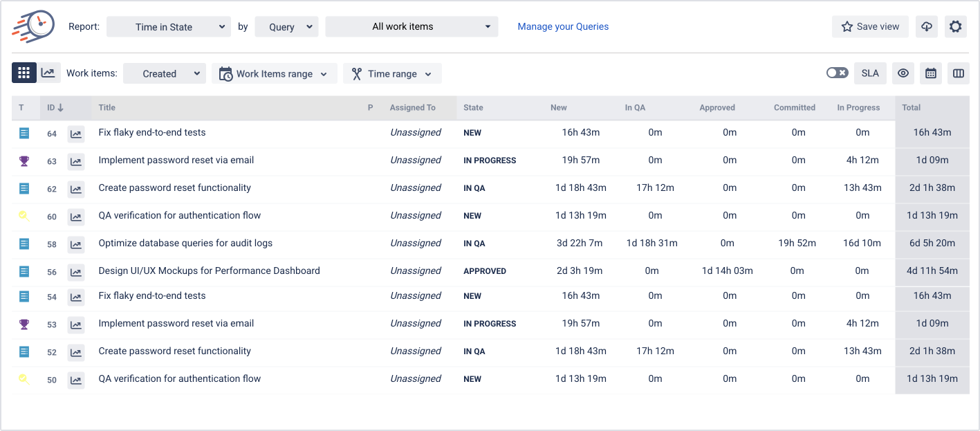Open the calendar settings icon
This screenshot has height=431, width=980.
coord(931,73)
